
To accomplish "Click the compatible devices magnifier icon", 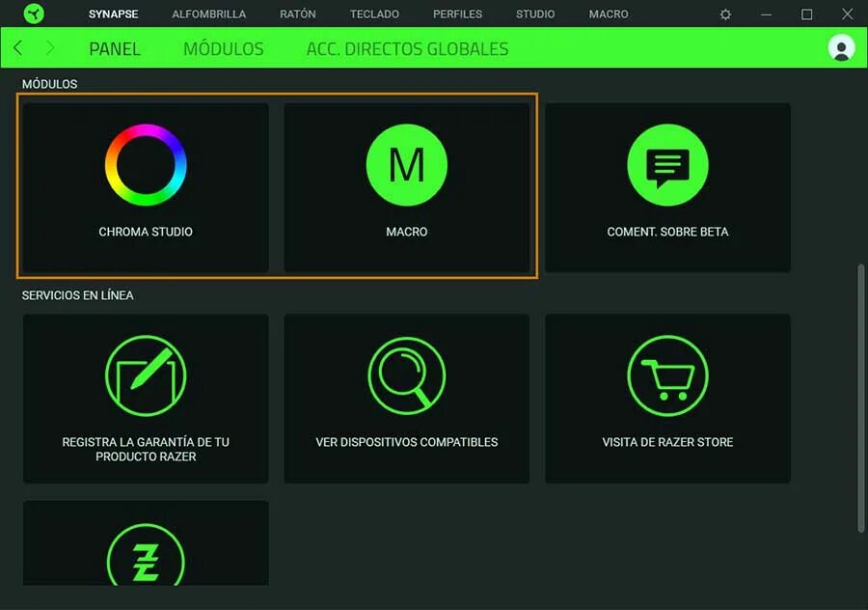I will click(407, 375).
